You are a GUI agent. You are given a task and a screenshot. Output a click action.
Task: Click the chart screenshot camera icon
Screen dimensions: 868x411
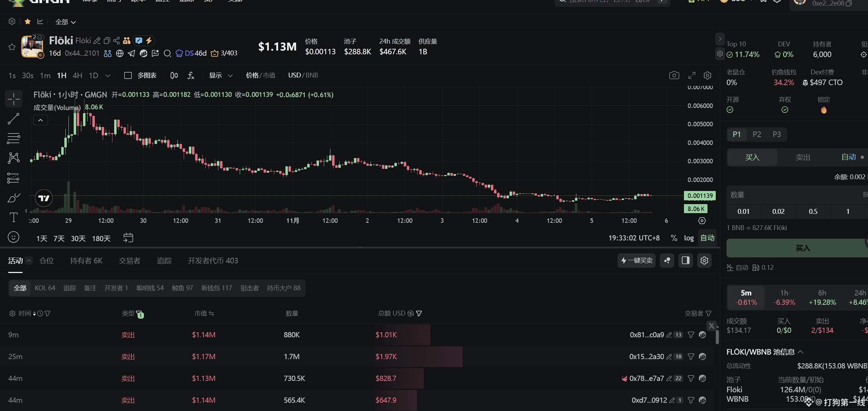[x=674, y=75]
